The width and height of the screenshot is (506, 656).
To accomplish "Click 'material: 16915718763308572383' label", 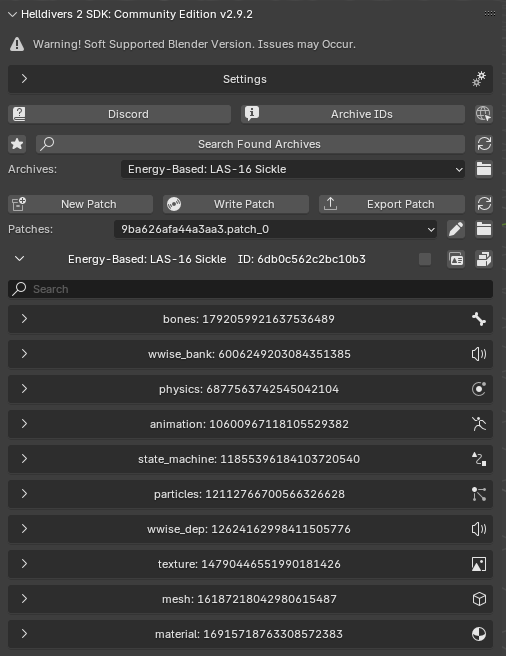I will (x=249, y=634).
